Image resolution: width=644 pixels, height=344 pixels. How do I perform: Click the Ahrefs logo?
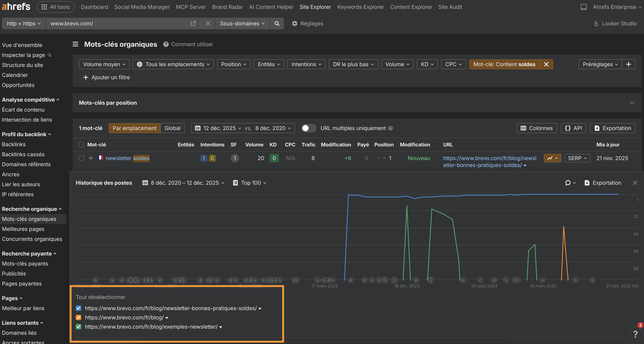coord(16,7)
